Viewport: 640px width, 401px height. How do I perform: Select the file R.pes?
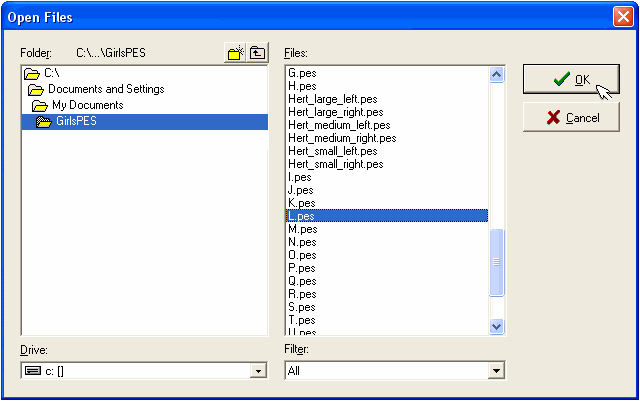(x=302, y=294)
